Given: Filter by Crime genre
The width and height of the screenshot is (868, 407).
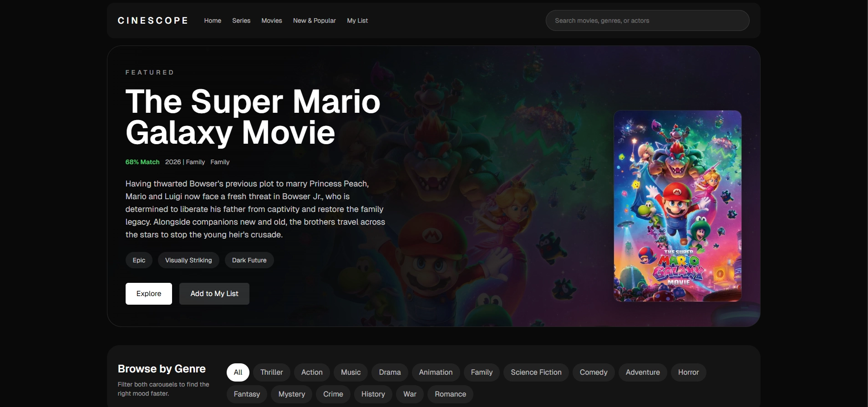Looking at the screenshot, I should click(x=333, y=394).
